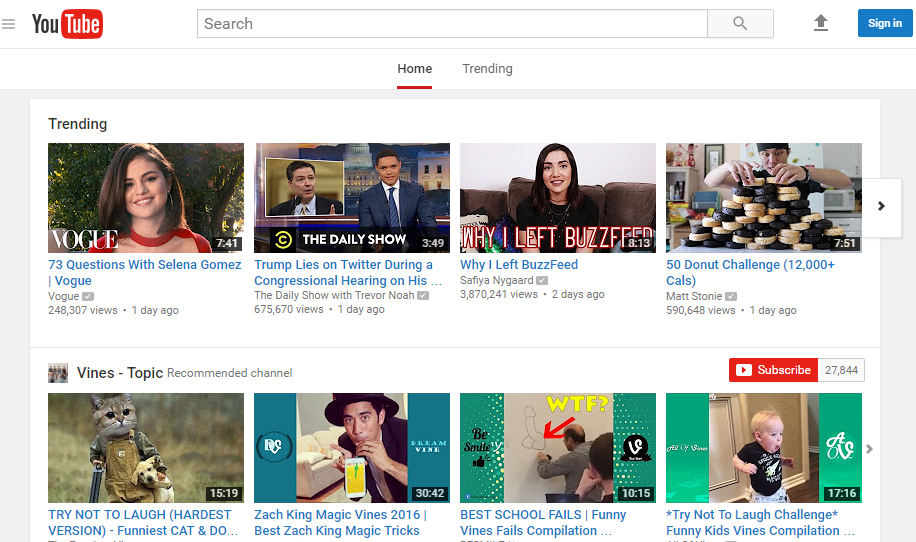Open 'BEST SCHOOL FAILS' title link
The height and width of the screenshot is (542, 916).
(543, 523)
